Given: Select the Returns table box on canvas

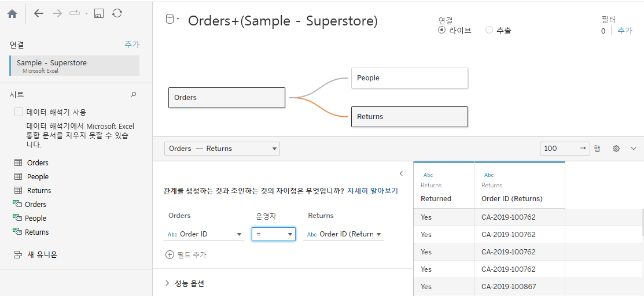Looking at the screenshot, I should pos(410,117).
